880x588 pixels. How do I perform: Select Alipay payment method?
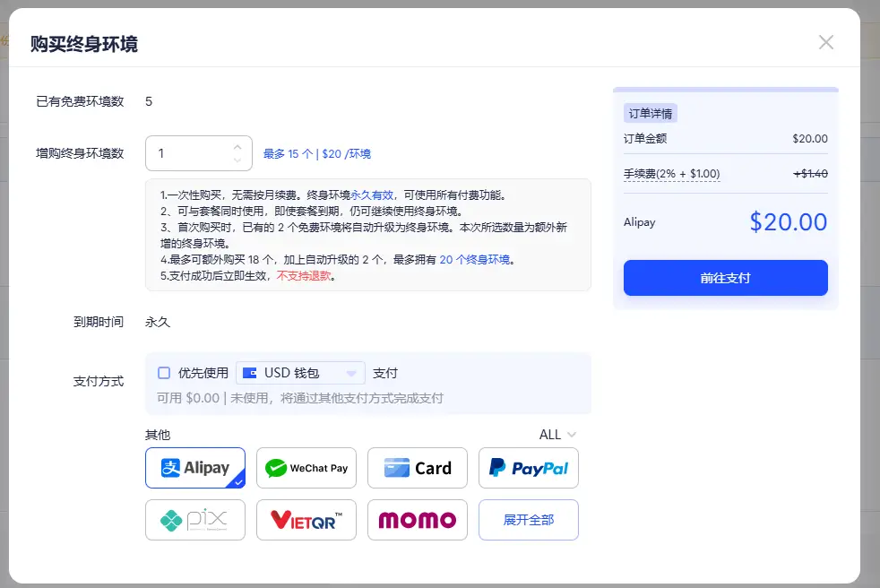click(x=195, y=468)
